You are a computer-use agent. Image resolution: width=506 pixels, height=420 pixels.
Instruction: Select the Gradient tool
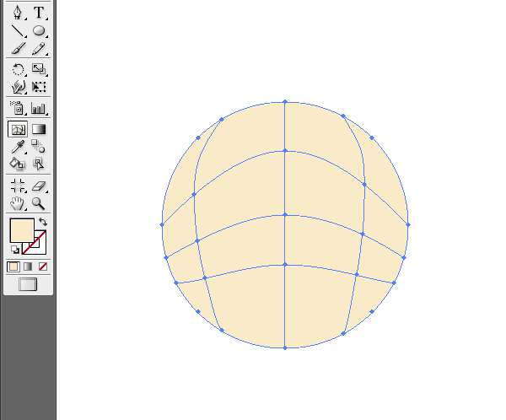pos(39,129)
